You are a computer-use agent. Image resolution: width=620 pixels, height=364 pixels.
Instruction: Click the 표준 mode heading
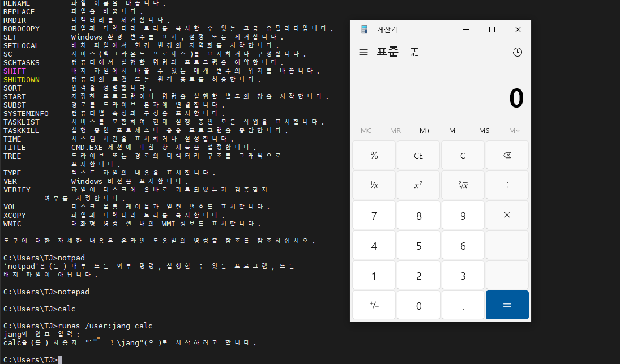[387, 52]
